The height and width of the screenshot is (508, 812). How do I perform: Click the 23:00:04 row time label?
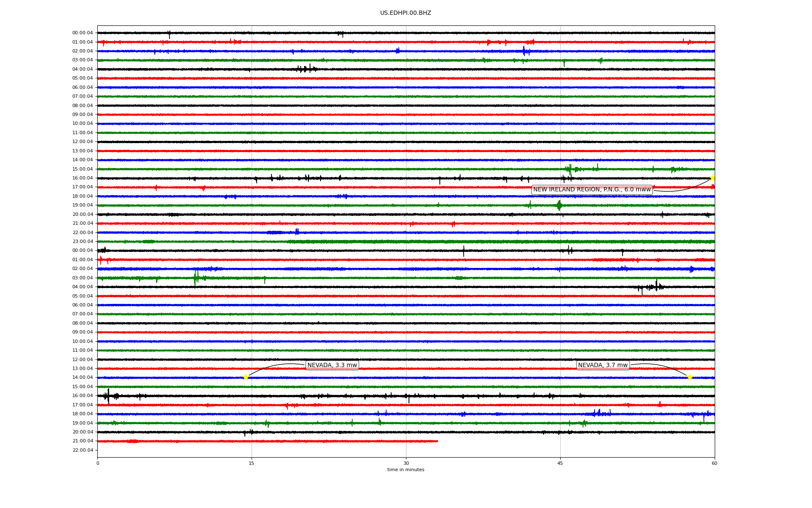[x=82, y=242]
